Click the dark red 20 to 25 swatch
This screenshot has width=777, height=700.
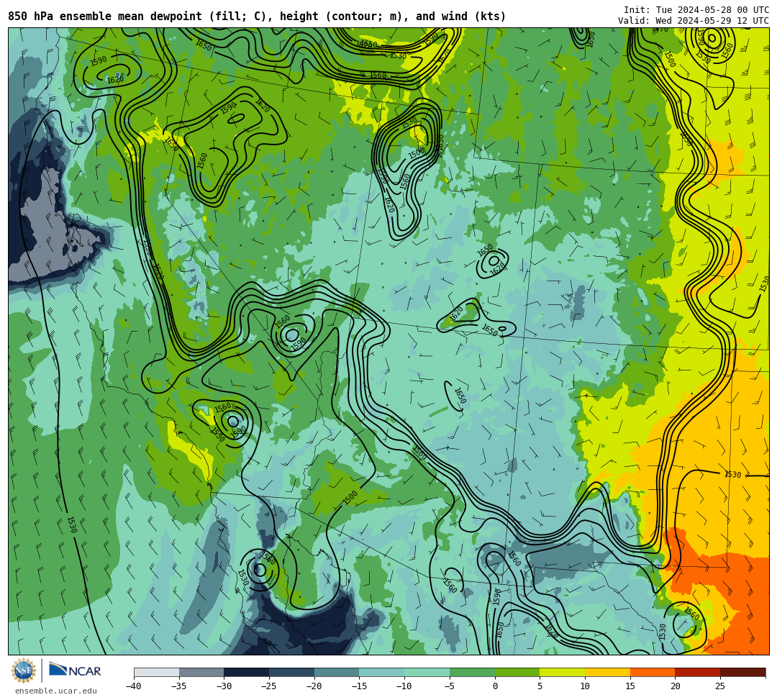pos(698,672)
